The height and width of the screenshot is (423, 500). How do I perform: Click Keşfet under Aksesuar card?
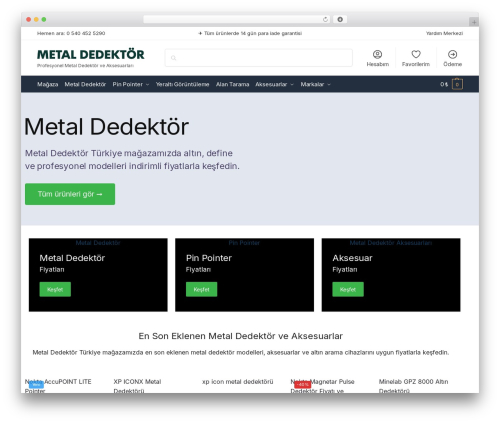pos(348,289)
